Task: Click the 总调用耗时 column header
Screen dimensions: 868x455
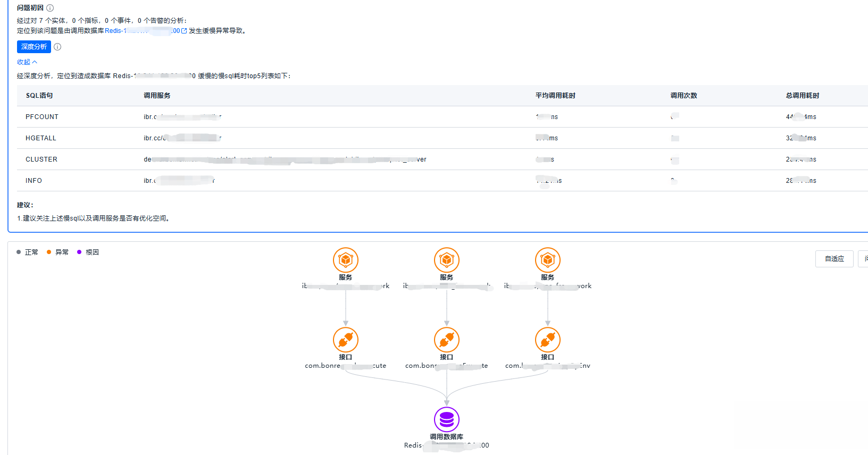Action: coord(802,96)
